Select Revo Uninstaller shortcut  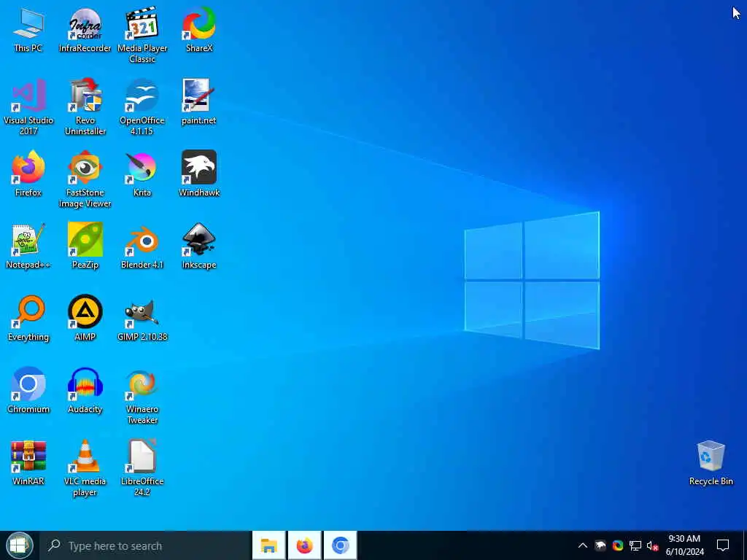click(85, 107)
